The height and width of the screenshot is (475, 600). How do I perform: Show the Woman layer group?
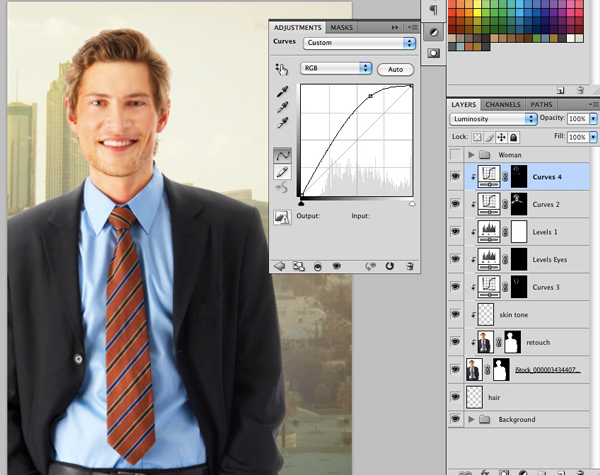pyautogui.click(x=457, y=155)
